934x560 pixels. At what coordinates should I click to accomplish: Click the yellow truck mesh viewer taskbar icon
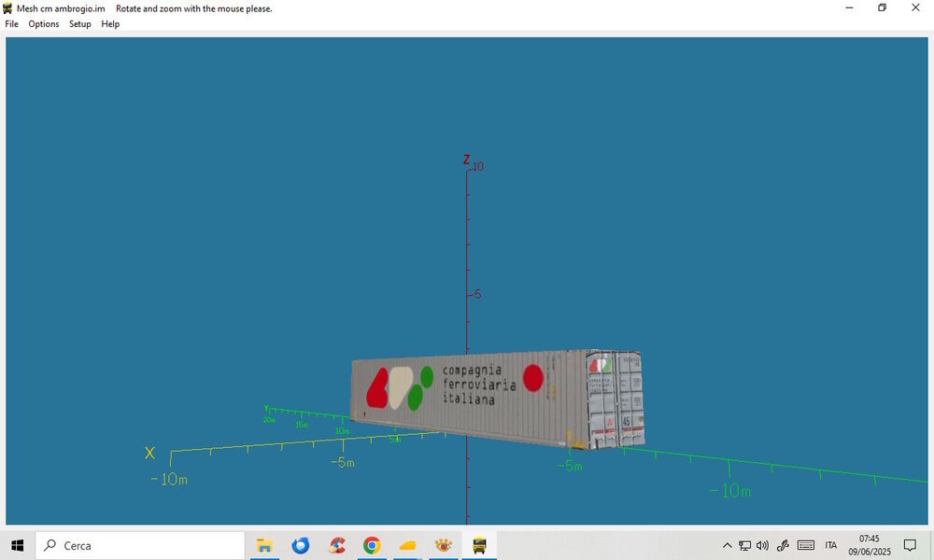(x=479, y=545)
